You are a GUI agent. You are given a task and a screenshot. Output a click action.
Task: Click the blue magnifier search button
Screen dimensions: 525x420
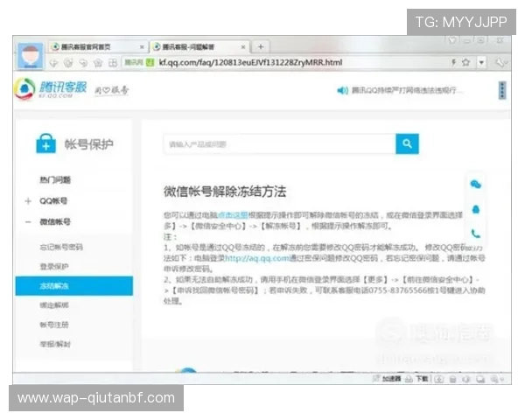click(x=407, y=144)
